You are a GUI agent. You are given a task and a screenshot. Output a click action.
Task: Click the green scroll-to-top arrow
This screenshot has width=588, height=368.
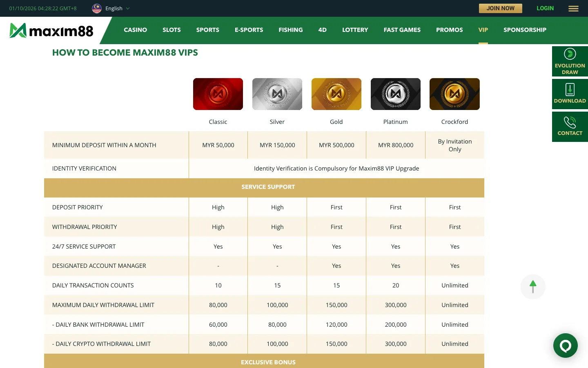[x=533, y=287]
